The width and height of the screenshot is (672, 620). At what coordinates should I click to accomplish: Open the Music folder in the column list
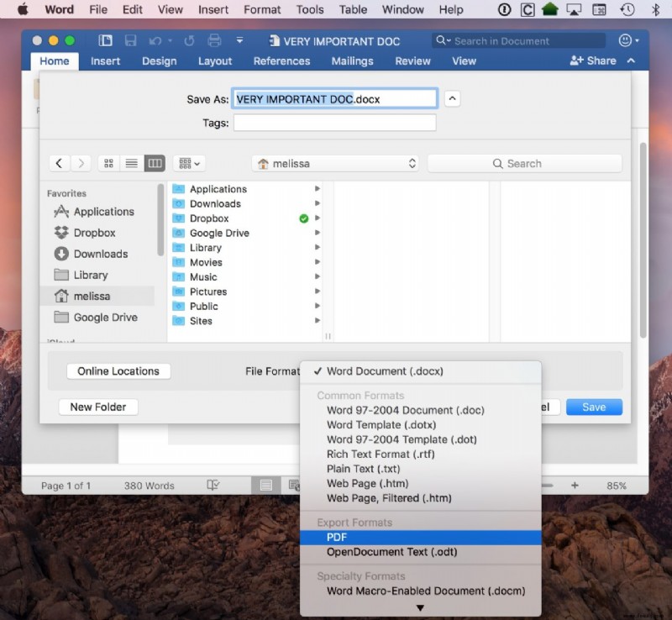pyautogui.click(x=245, y=277)
